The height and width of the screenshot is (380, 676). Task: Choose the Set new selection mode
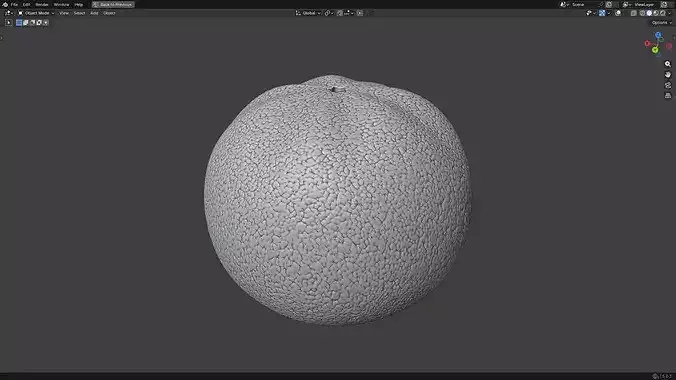click(x=19, y=22)
